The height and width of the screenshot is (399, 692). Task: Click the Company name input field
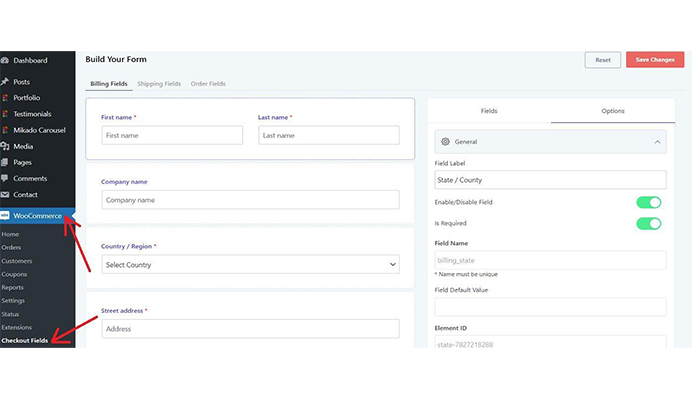pos(250,200)
